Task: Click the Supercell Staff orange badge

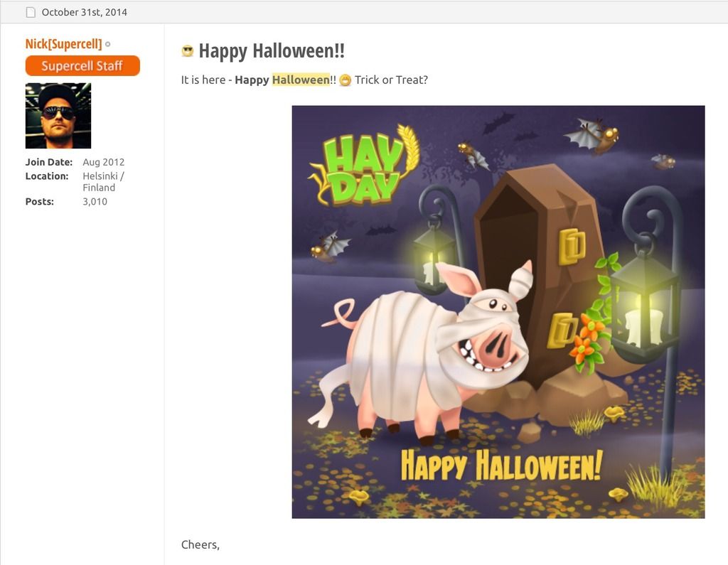Action: point(82,65)
